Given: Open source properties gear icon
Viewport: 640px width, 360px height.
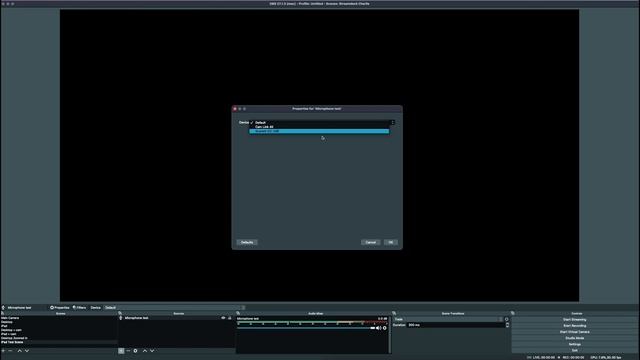Looking at the screenshot, I should 136,351.
